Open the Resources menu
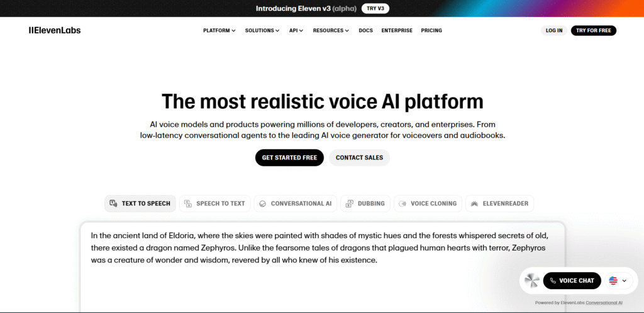Image resolution: width=644 pixels, height=313 pixels. pos(331,30)
